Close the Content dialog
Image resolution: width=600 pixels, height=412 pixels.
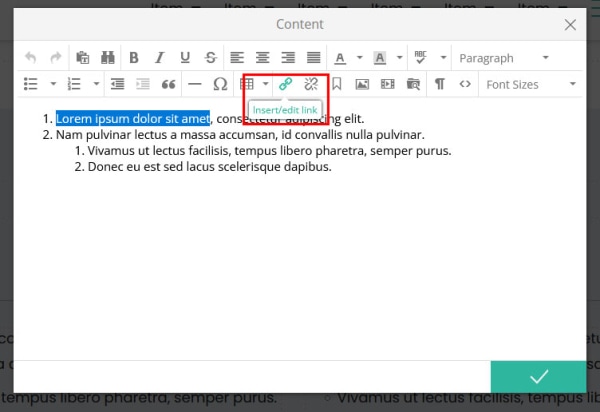(570, 25)
